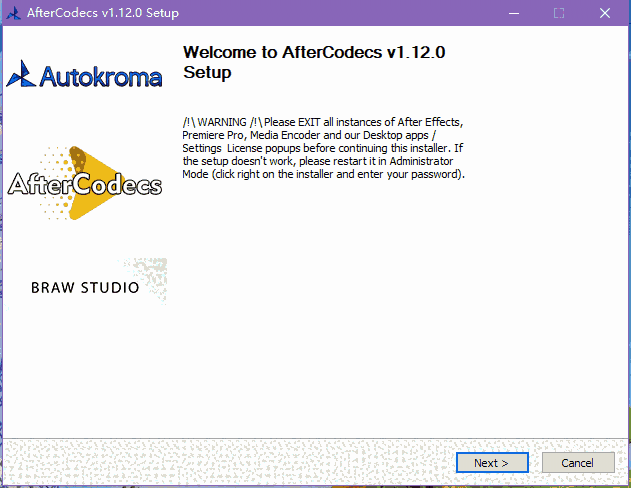Click the WARNING paragraph text
This screenshot has width=631, height=488.
click(323, 148)
